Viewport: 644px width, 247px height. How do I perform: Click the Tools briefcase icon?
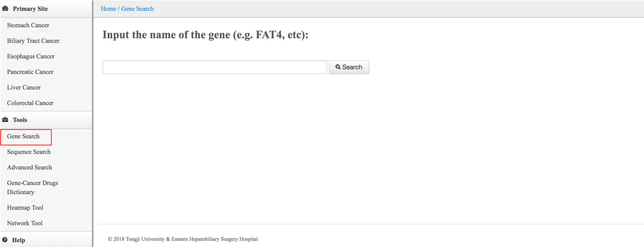point(5,120)
